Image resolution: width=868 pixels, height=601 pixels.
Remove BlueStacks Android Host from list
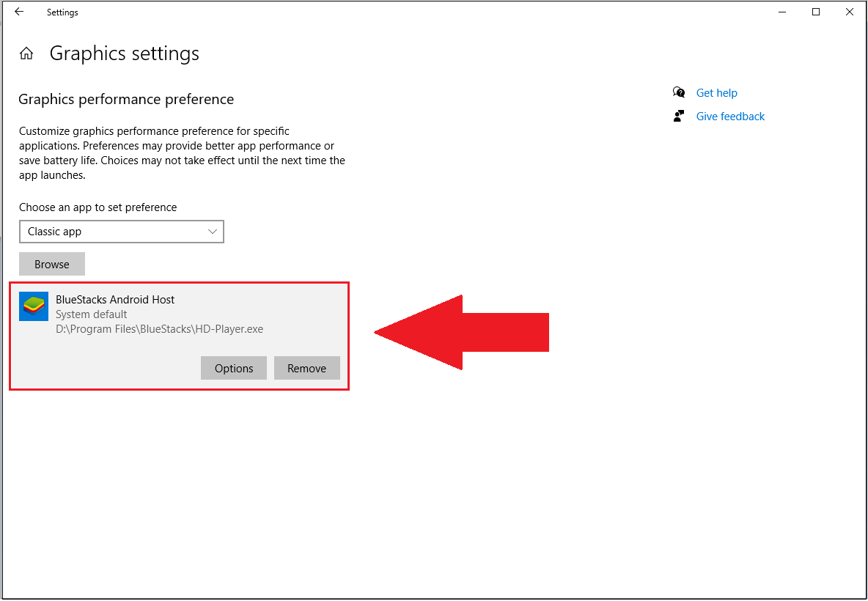(306, 368)
